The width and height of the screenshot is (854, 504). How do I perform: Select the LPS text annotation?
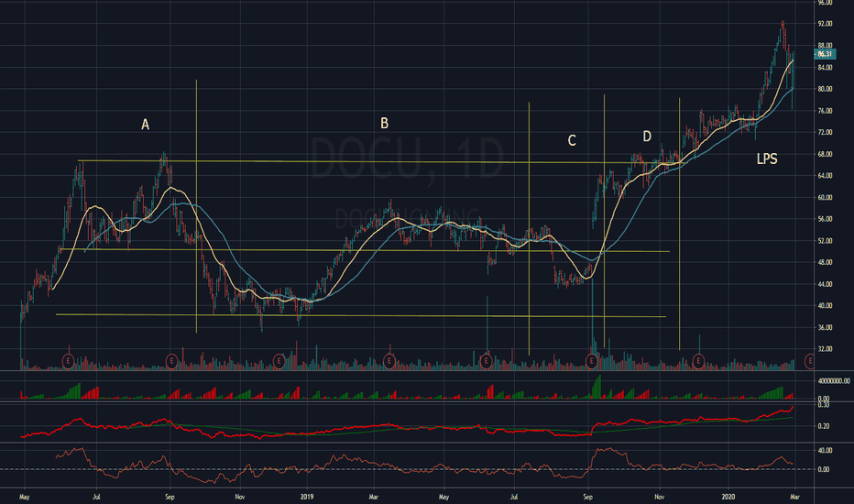point(767,159)
